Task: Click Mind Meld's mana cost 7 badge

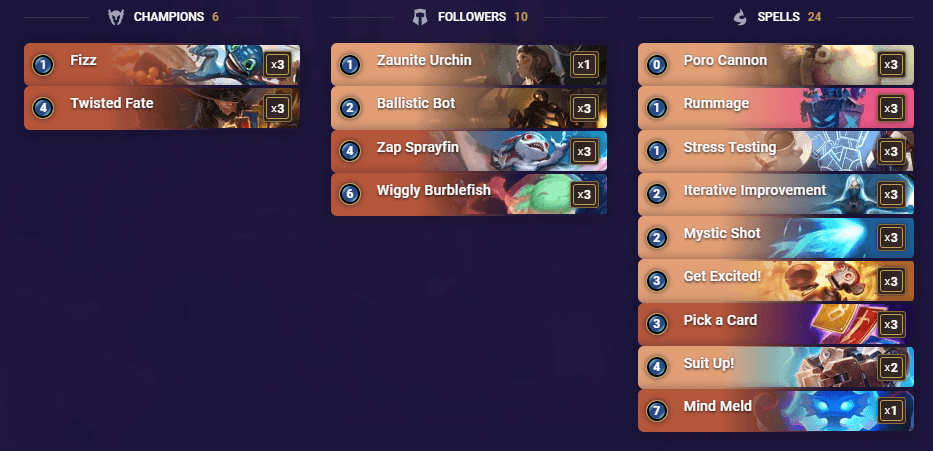Action: tap(657, 411)
